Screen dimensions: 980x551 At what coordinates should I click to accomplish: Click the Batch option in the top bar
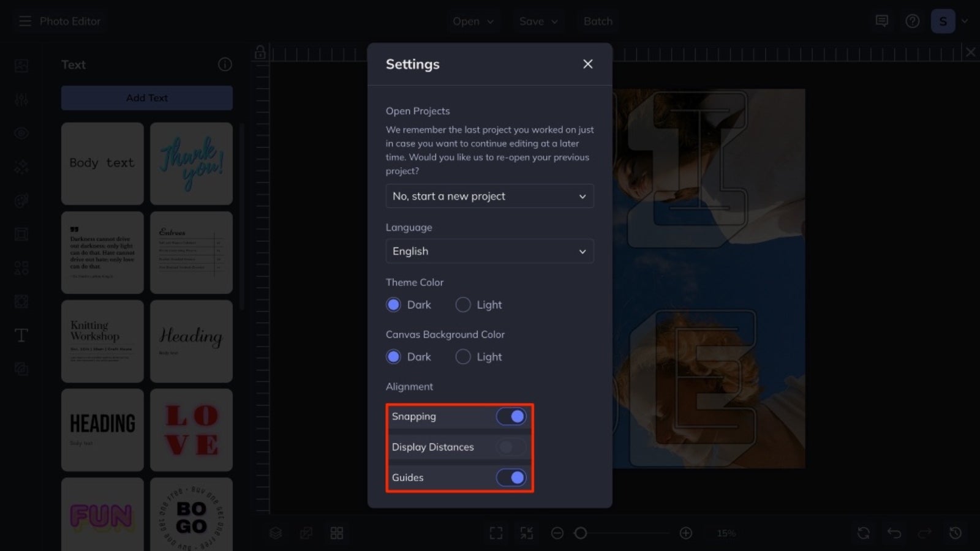point(597,21)
